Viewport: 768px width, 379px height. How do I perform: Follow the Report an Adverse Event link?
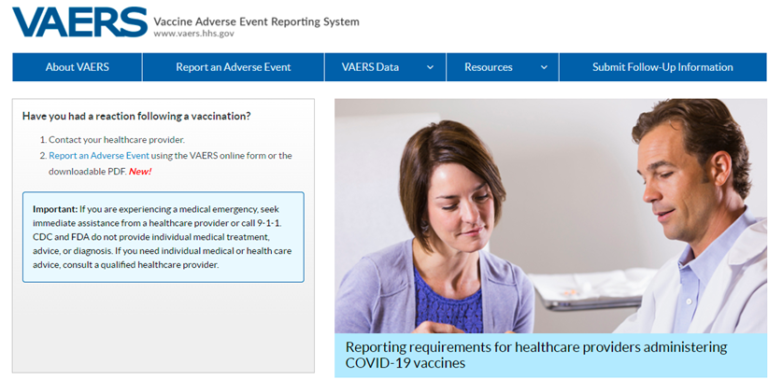click(99, 156)
